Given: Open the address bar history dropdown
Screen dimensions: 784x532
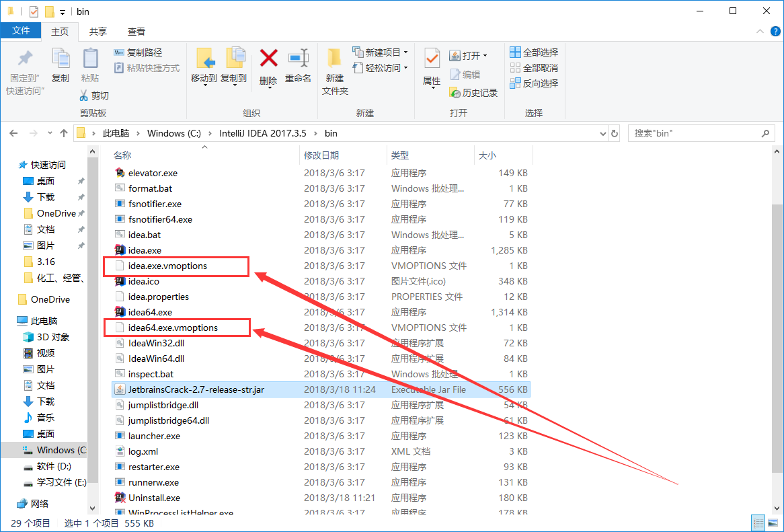Looking at the screenshot, I should click(x=602, y=133).
